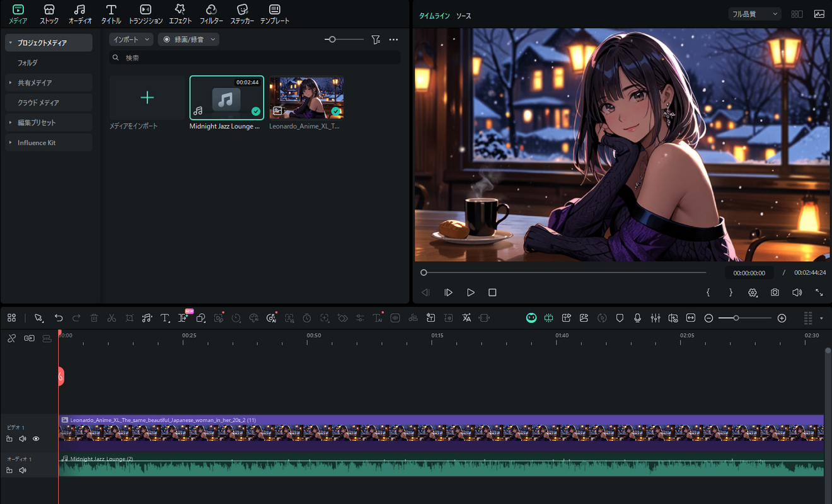Open the timeline layout grid icon
The width and height of the screenshot is (832, 504).
pyautogui.click(x=11, y=318)
